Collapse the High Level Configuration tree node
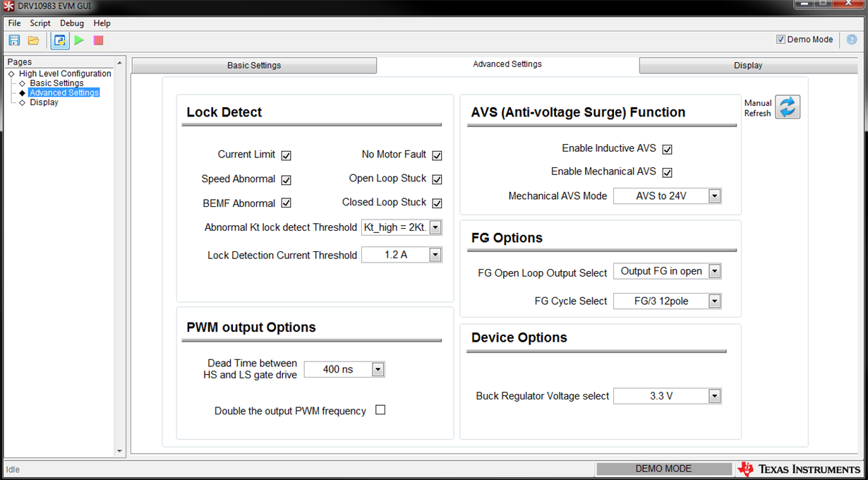 (x=11, y=73)
